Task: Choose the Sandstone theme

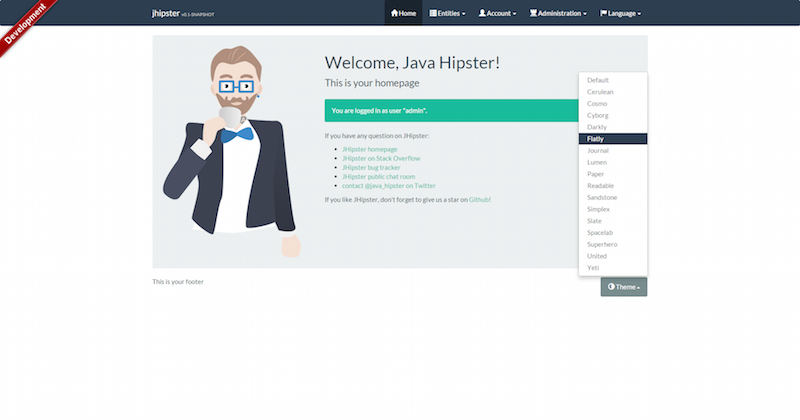Action: (x=602, y=197)
